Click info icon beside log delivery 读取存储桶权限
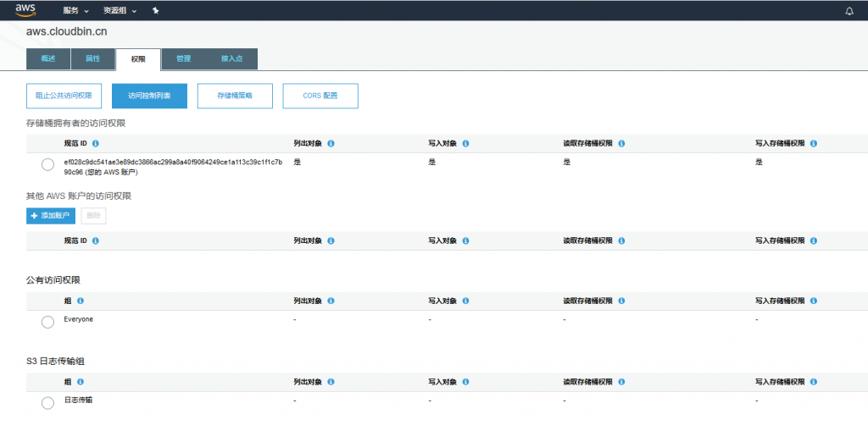 point(621,382)
